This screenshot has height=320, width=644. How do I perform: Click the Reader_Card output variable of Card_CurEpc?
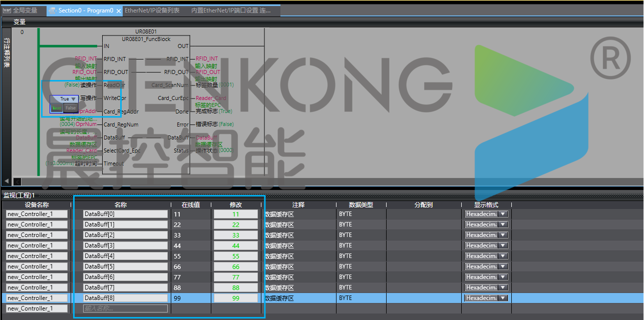211,98
